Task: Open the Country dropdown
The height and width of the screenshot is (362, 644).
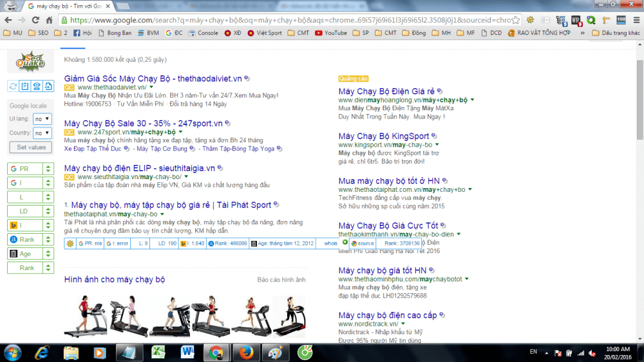Action: 43,133
